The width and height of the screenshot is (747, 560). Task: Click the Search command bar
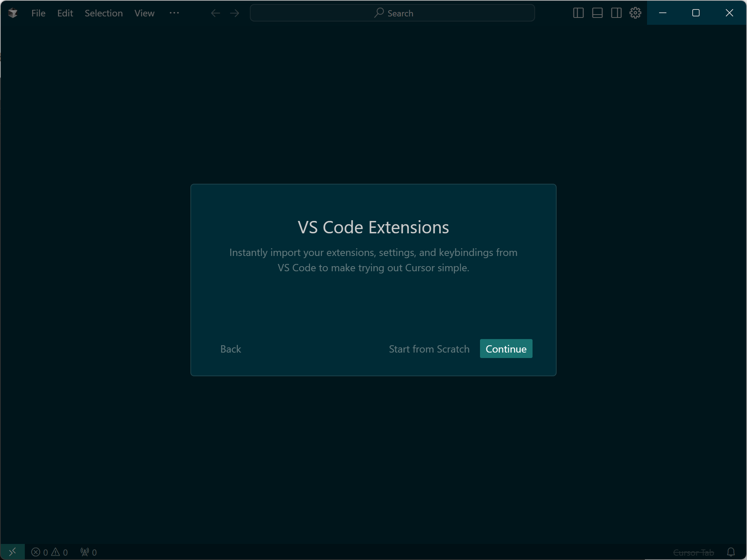(x=392, y=13)
